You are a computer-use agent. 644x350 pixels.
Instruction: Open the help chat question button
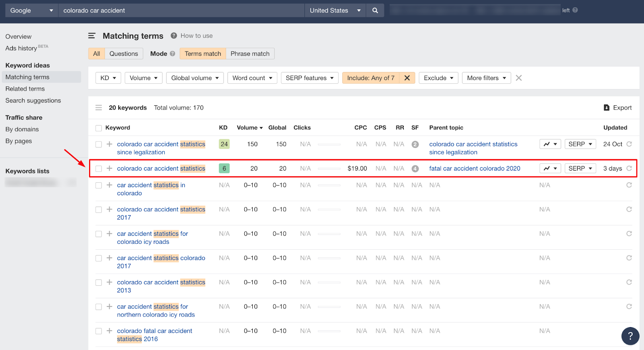[630, 336]
